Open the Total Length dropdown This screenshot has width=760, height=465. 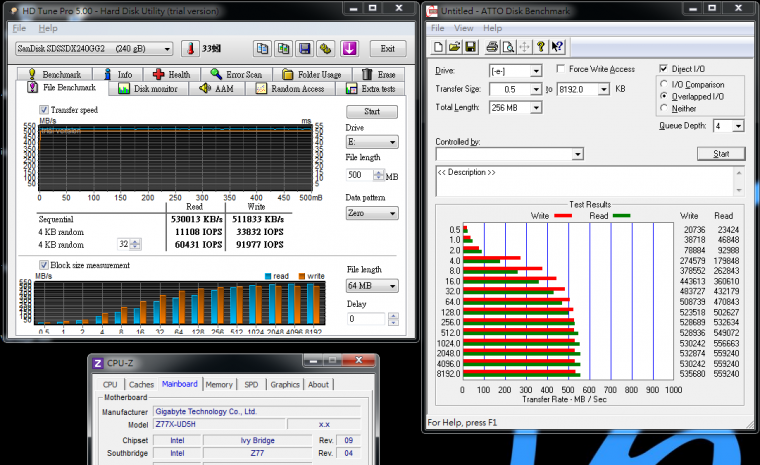click(x=536, y=108)
